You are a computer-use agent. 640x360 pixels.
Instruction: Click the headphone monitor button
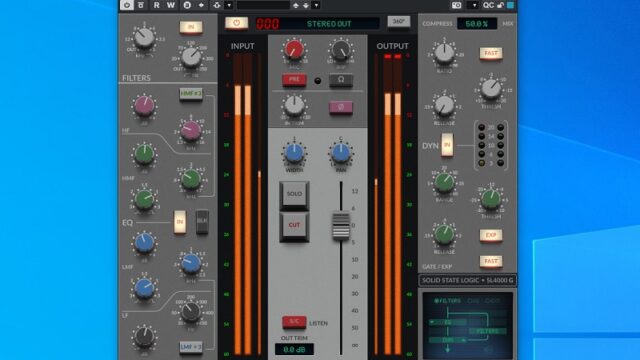pos(341,80)
